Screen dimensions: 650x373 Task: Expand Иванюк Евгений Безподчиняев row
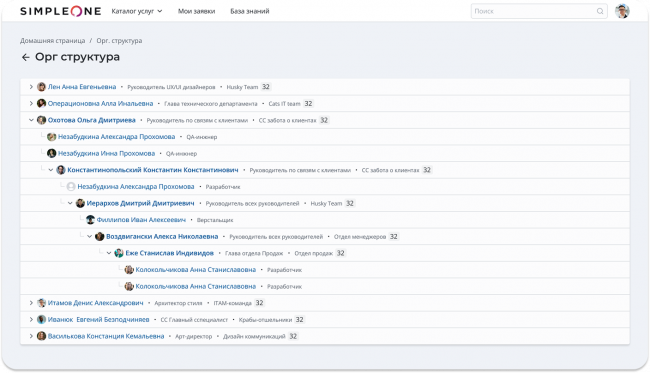coord(31,320)
